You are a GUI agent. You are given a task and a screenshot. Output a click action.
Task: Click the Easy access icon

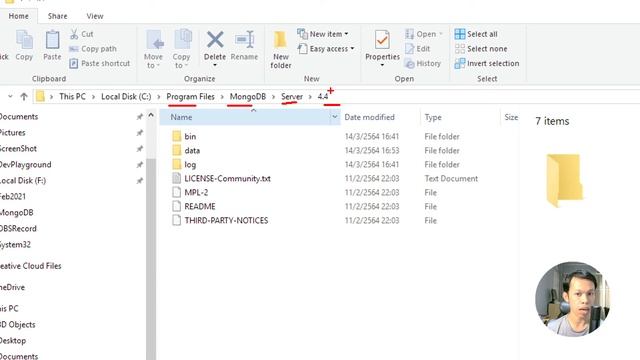coord(302,49)
